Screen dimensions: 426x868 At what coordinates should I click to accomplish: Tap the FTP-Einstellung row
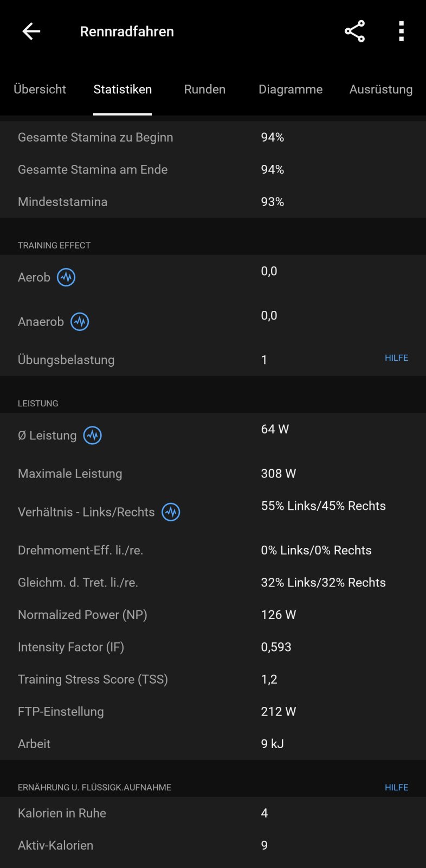(x=212, y=711)
